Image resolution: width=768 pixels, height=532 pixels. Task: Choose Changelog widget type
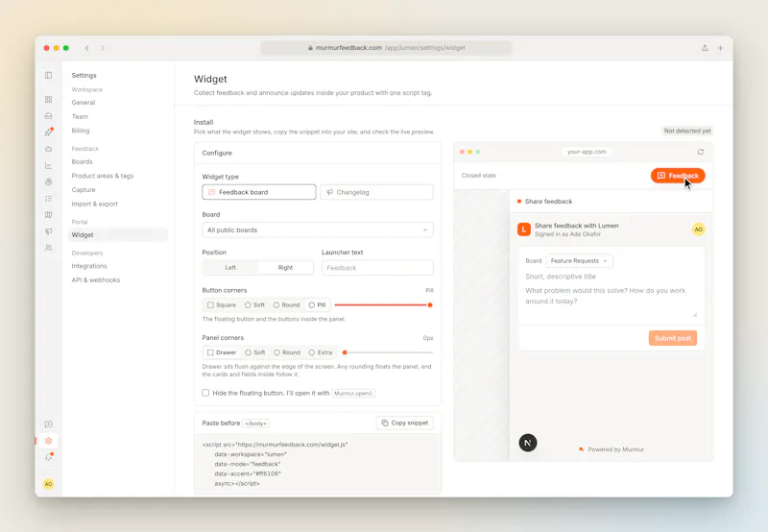coord(376,192)
